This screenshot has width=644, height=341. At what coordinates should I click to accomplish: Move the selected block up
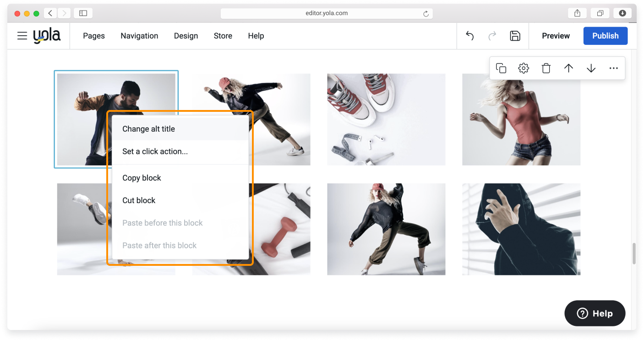pos(568,68)
